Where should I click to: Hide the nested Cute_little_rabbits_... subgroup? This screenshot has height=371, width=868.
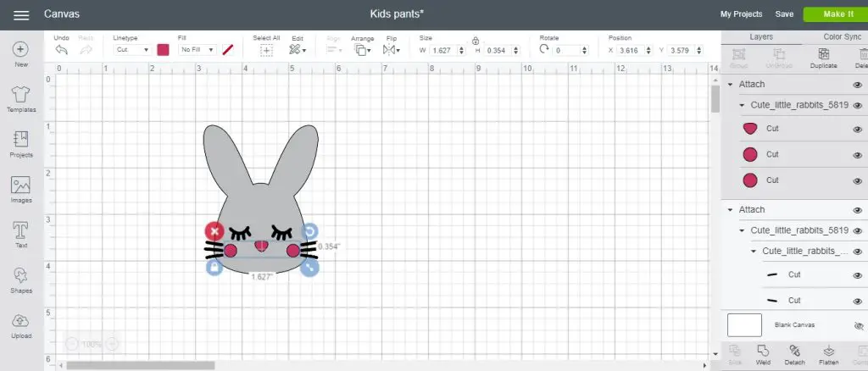(858, 252)
